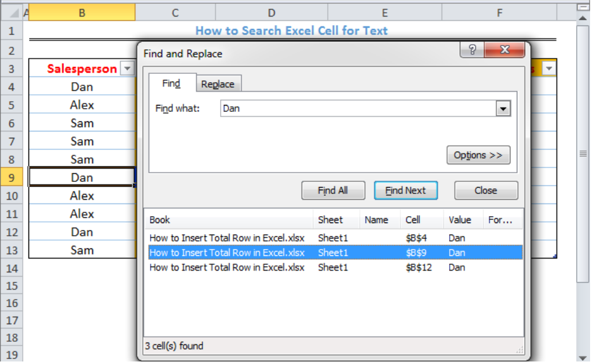This screenshot has height=364, width=592.
Task: Open the Salesperson filter dropdown arrow
Action: pos(127,69)
